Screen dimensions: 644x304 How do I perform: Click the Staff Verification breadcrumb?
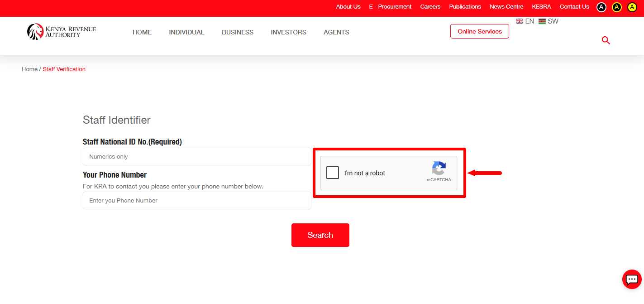[64, 69]
